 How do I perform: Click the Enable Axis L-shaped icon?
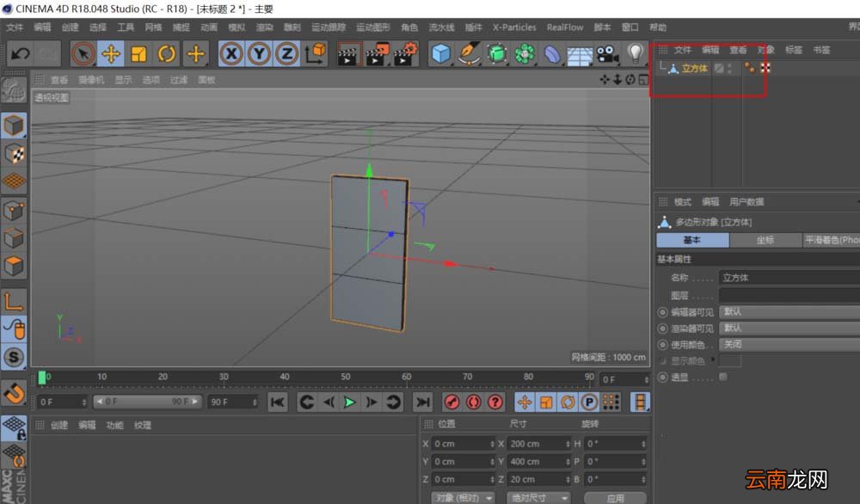point(14,301)
